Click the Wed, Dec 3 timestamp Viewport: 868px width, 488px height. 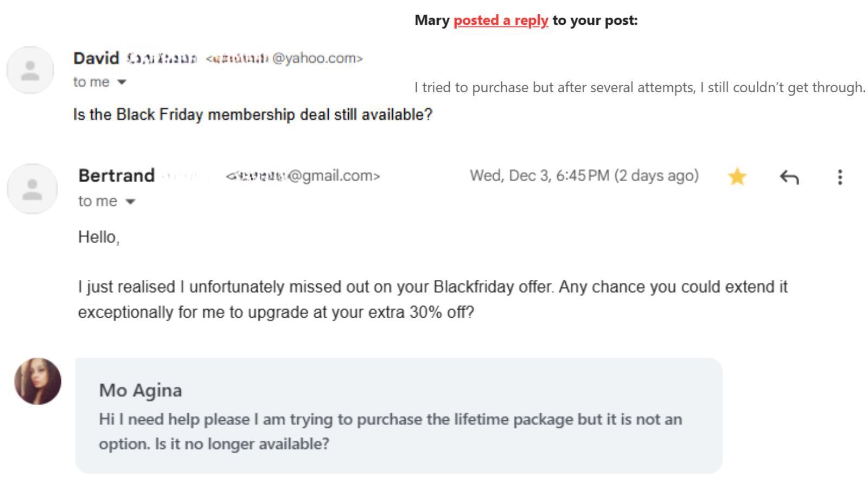point(584,176)
